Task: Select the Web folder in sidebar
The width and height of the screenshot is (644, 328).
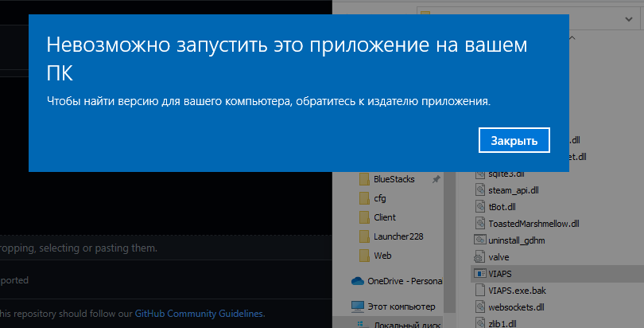Action: [x=382, y=256]
